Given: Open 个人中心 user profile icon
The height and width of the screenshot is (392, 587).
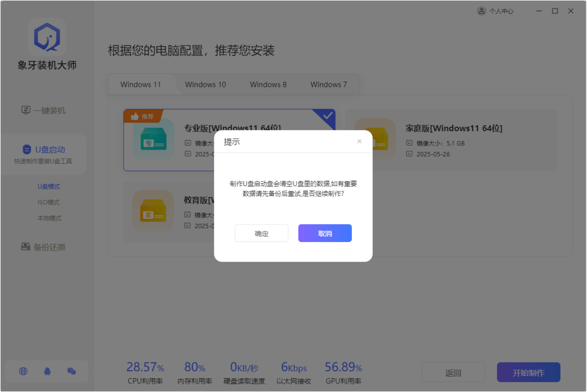Looking at the screenshot, I should click(x=481, y=11).
